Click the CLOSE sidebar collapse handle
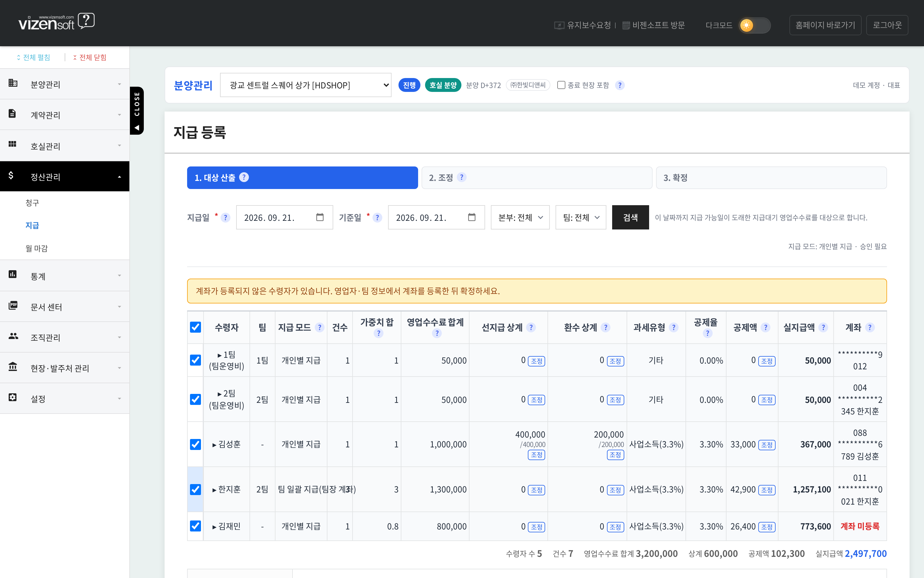The width and height of the screenshot is (924, 578). point(137,110)
